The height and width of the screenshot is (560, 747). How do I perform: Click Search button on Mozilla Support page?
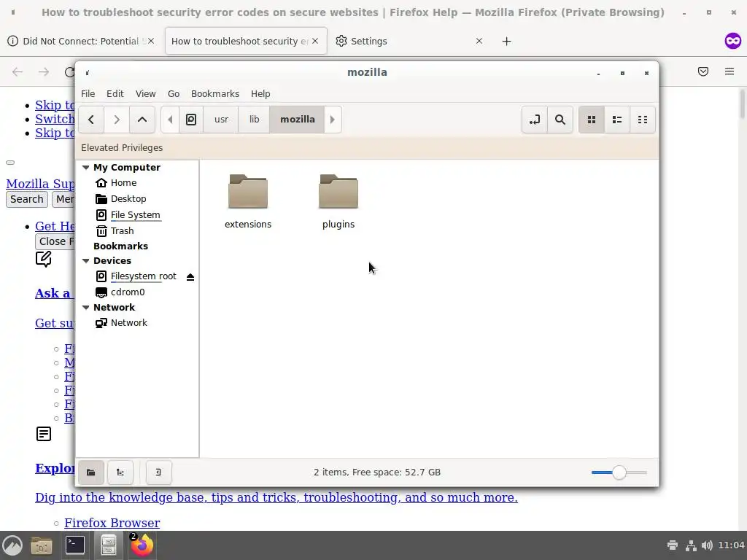tap(27, 199)
